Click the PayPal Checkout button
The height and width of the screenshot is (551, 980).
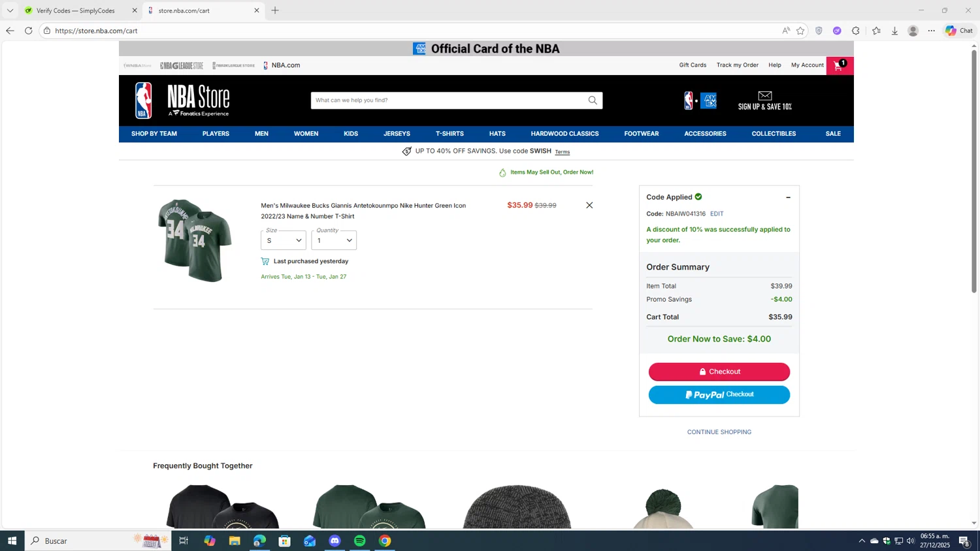pyautogui.click(x=719, y=394)
